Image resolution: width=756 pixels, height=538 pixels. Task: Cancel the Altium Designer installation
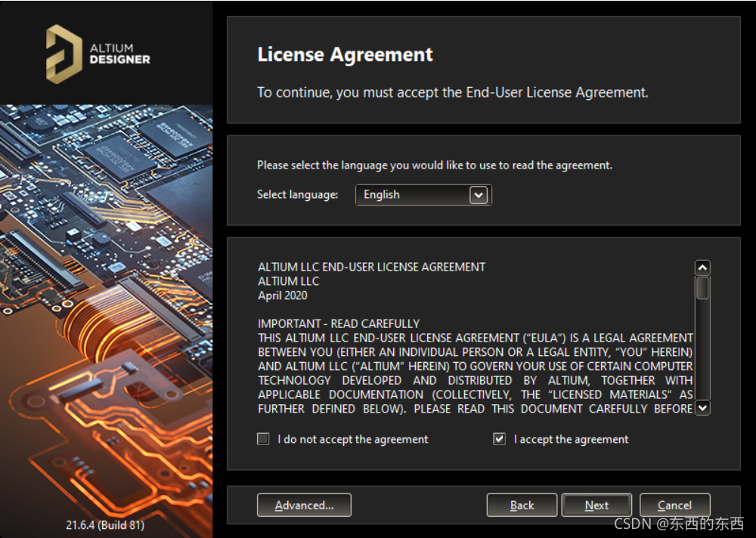pyautogui.click(x=674, y=506)
